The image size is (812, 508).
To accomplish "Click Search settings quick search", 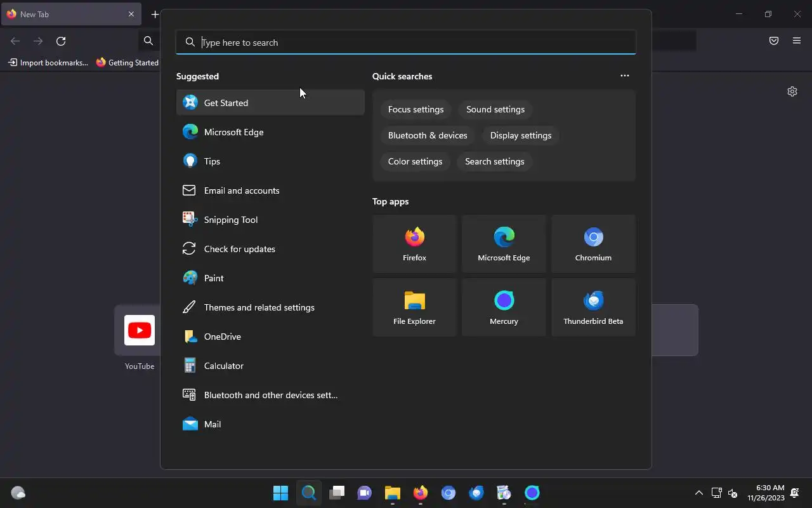I will click(x=495, y=161).
